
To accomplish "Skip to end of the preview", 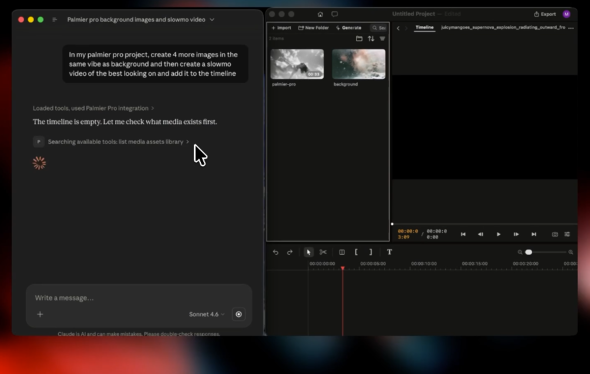I will pos(534,234).
